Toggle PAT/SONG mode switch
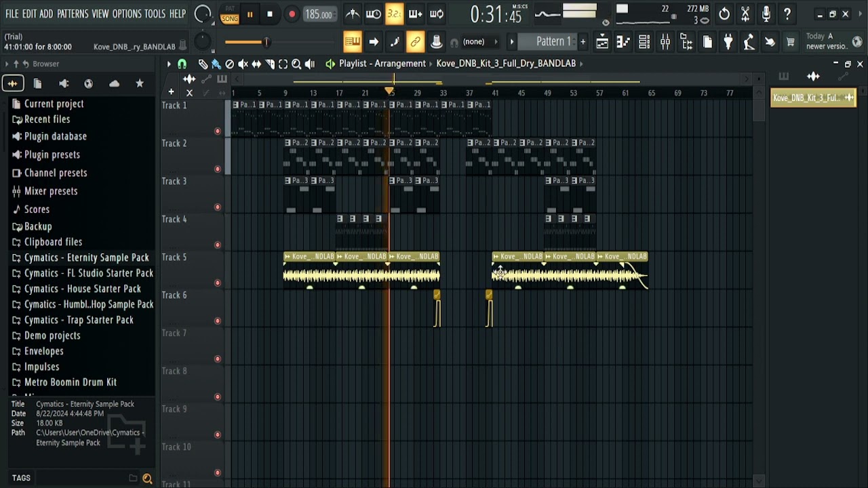 [230, 14]
